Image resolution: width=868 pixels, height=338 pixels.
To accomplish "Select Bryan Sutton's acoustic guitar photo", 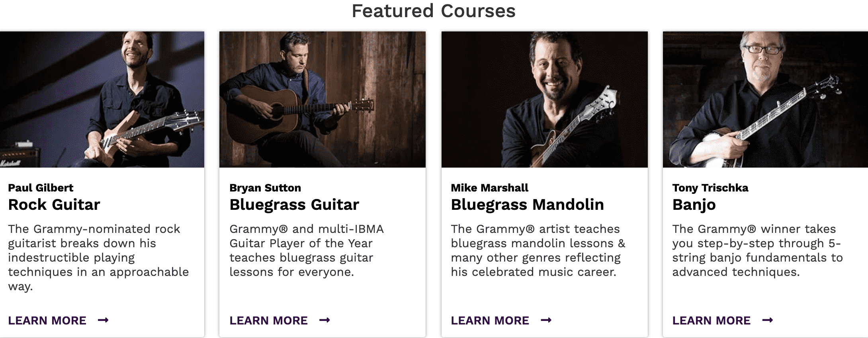I will (323, 100).
